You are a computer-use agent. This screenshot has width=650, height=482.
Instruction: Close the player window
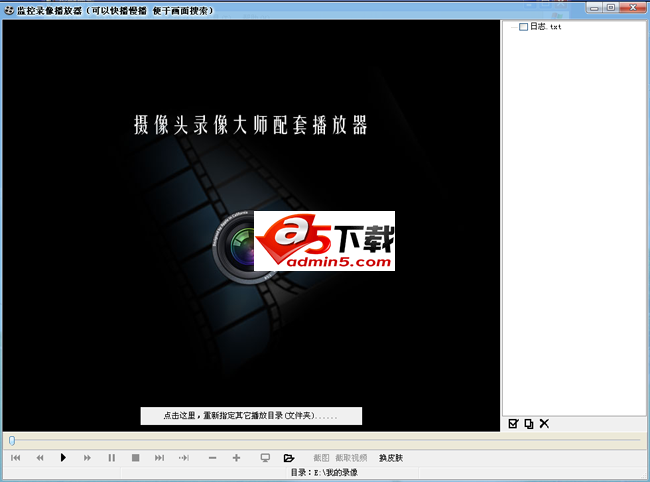tap(633, 7)
